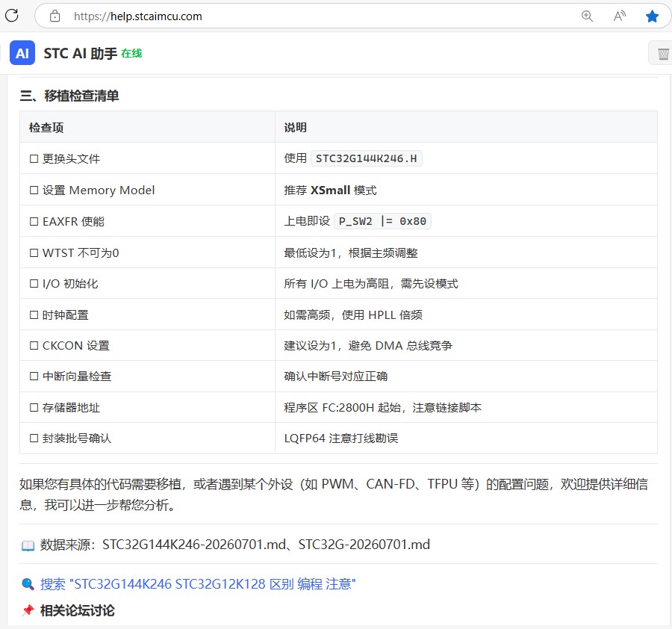Tick the CKCON 设置 checkbox
Image resolution: width=672 pixels, height=629 pixels.
click(34, 346)
